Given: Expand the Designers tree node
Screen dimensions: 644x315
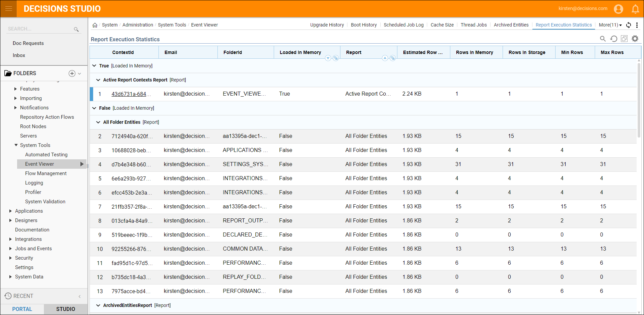Looking at the screenshot, I should [10, 220].
